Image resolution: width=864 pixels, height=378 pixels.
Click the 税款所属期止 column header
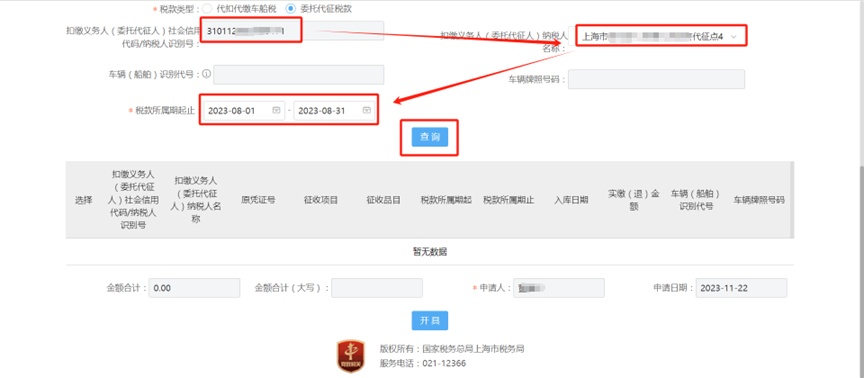coord(509,200)
